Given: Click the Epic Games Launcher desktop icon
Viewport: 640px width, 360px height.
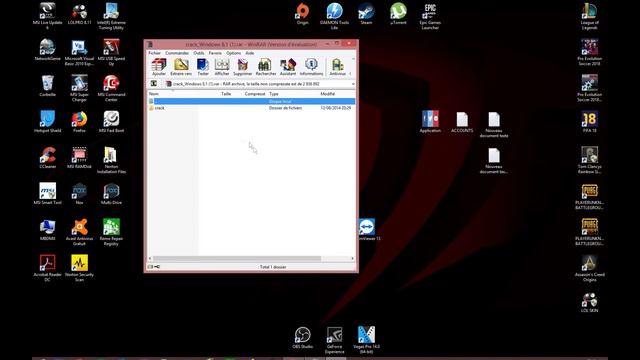Looking at the screenshot, I should pyautogui.click(x=430, y=16).
